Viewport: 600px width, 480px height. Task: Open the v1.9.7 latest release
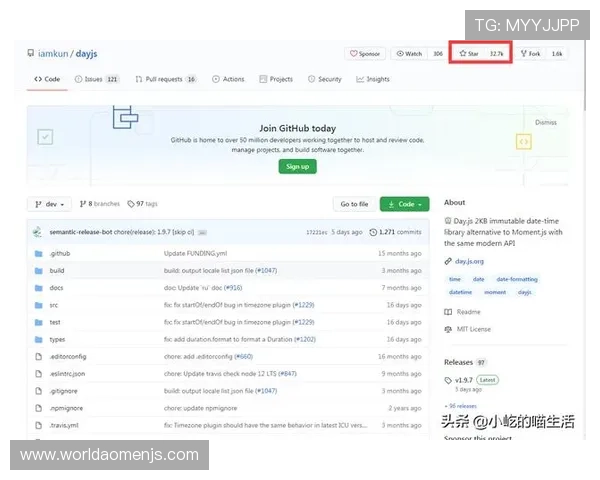[464, 380]
